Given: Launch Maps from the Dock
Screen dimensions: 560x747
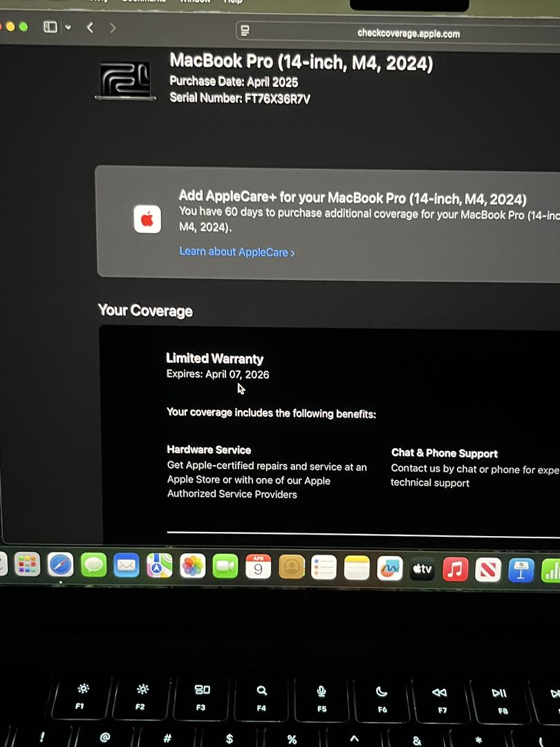Looking at the screenshot, I should click(160, 566).
